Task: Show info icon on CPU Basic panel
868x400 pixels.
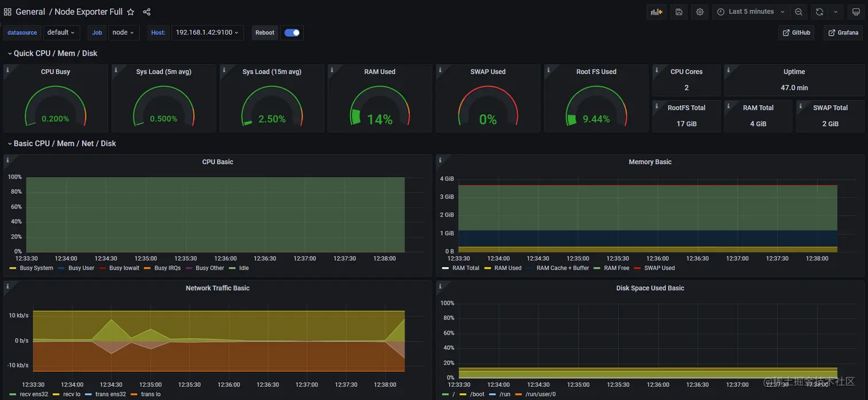Action: point(7,160)
